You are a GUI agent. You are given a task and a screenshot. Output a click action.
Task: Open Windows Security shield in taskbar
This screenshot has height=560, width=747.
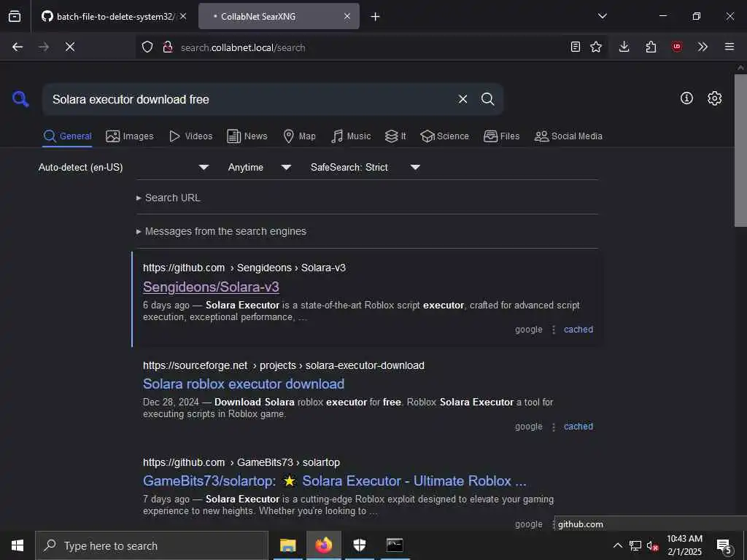(359, 545)
